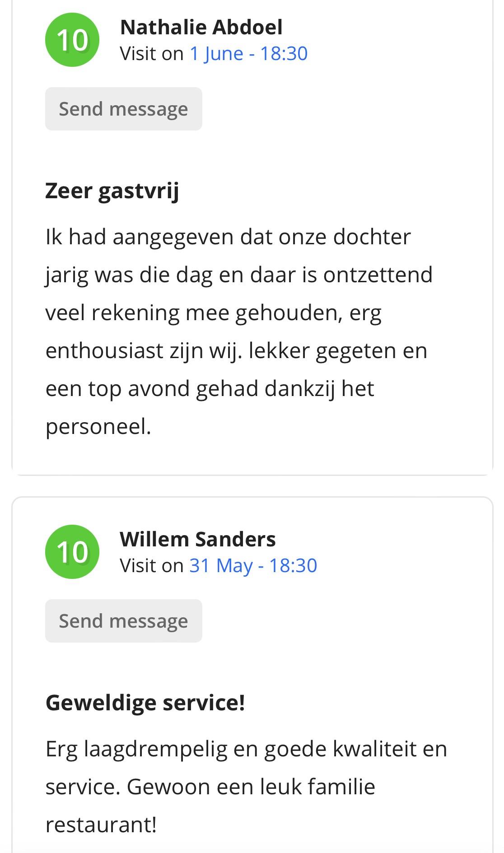Click the word 'personeel.' in the first review
Screen dimensions: 504x853
coord(98,427)
